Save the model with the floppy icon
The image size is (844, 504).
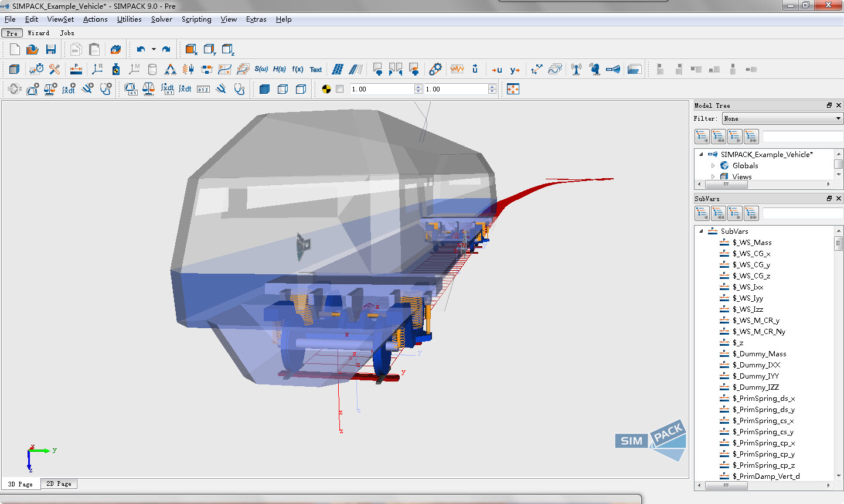click(51, 50)
